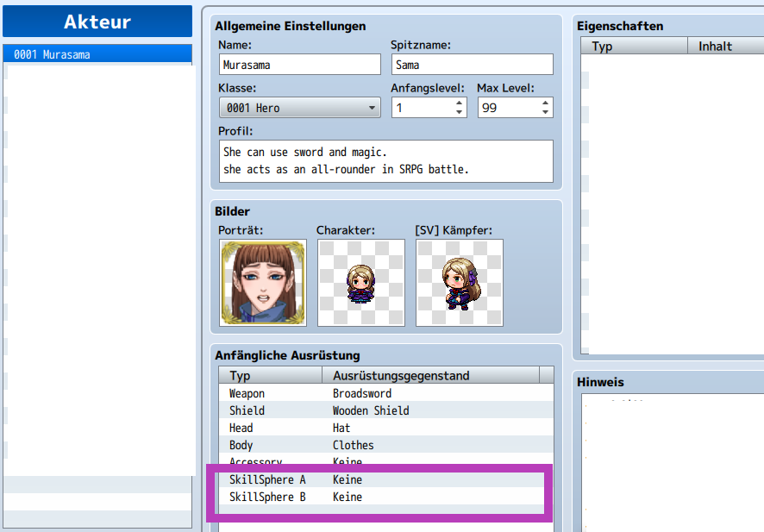Edit the Spitzname field containing Sama

(x=473, y=65)
